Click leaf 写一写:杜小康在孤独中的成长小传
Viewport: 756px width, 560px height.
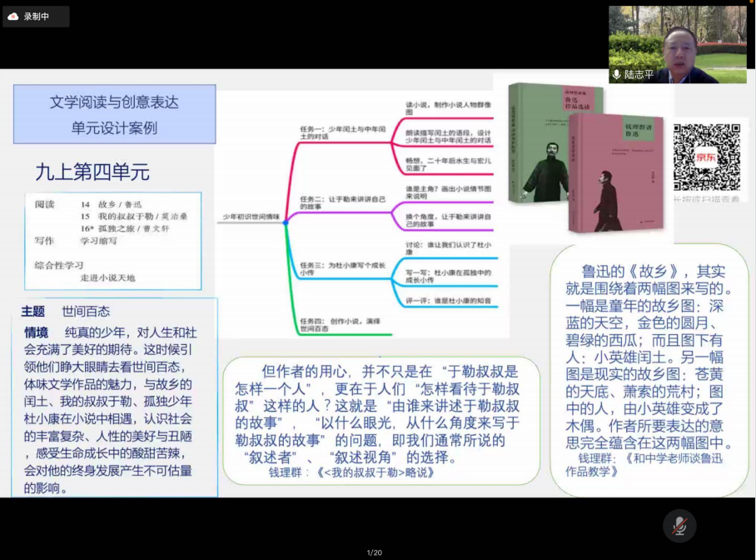[x=449, y=276]
